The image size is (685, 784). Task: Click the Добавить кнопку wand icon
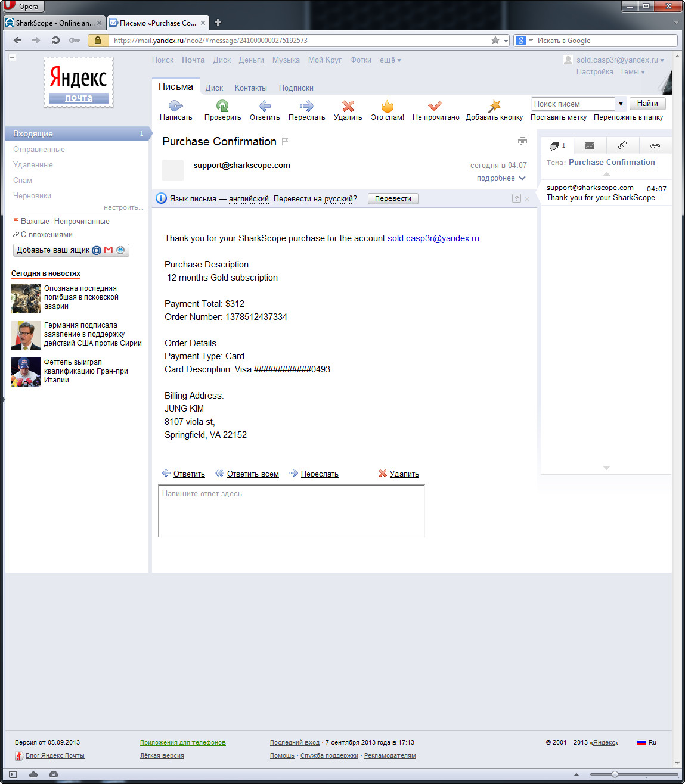[x=494, y=106]
